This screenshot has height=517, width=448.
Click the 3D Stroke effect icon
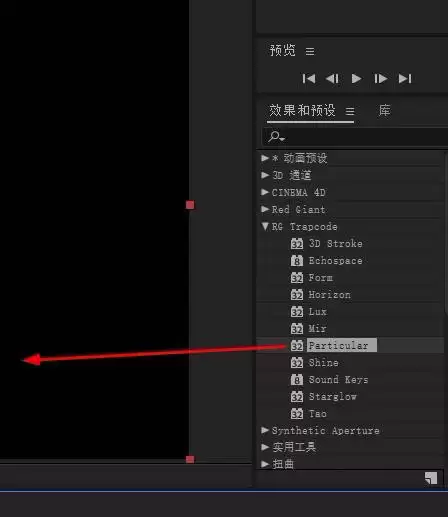(297, 244)
